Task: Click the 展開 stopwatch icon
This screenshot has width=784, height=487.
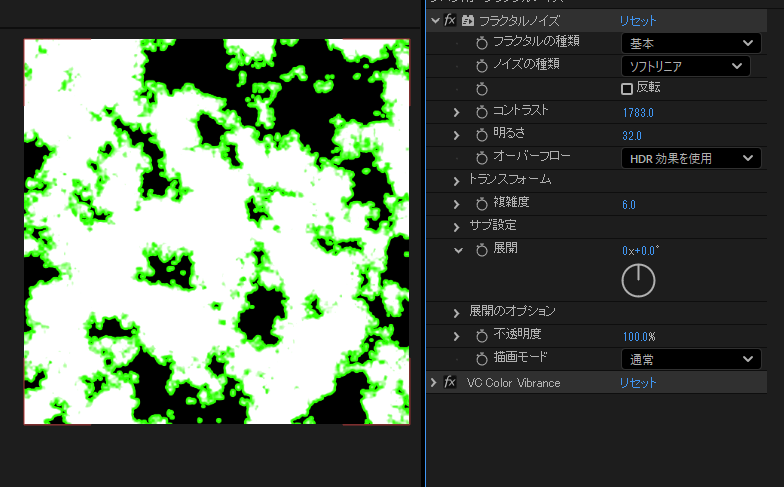Action: tap(481, 249)
